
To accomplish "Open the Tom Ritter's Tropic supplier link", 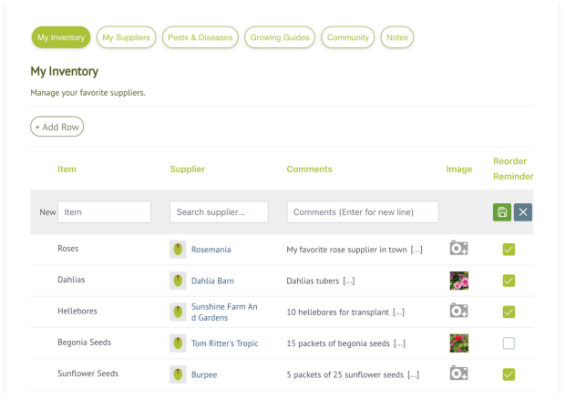I will [225, 343].
